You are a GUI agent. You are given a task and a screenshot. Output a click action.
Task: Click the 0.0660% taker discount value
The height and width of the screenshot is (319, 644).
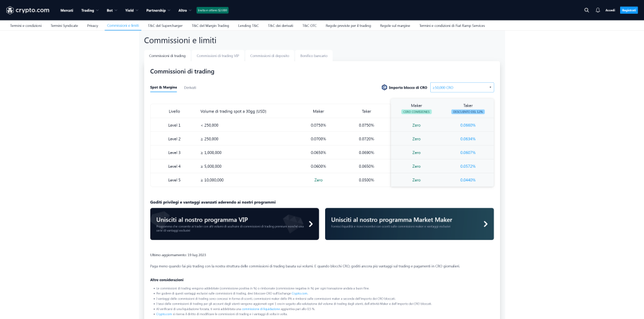click(468, 125)
